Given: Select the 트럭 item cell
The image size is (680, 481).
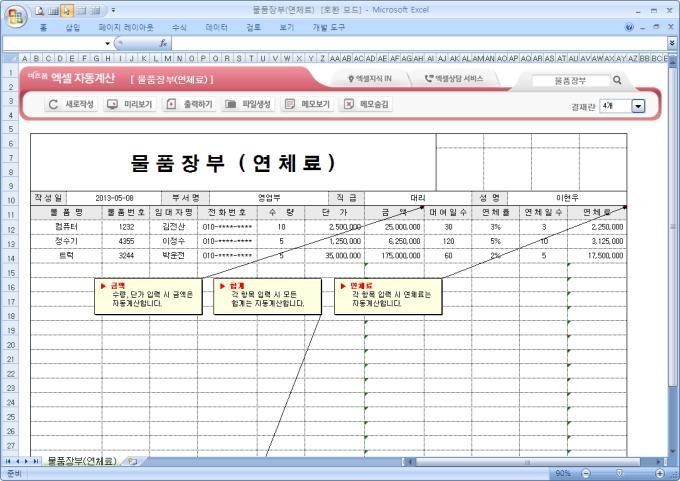Looking at the screenshot, I should click(x=66, y=255).
